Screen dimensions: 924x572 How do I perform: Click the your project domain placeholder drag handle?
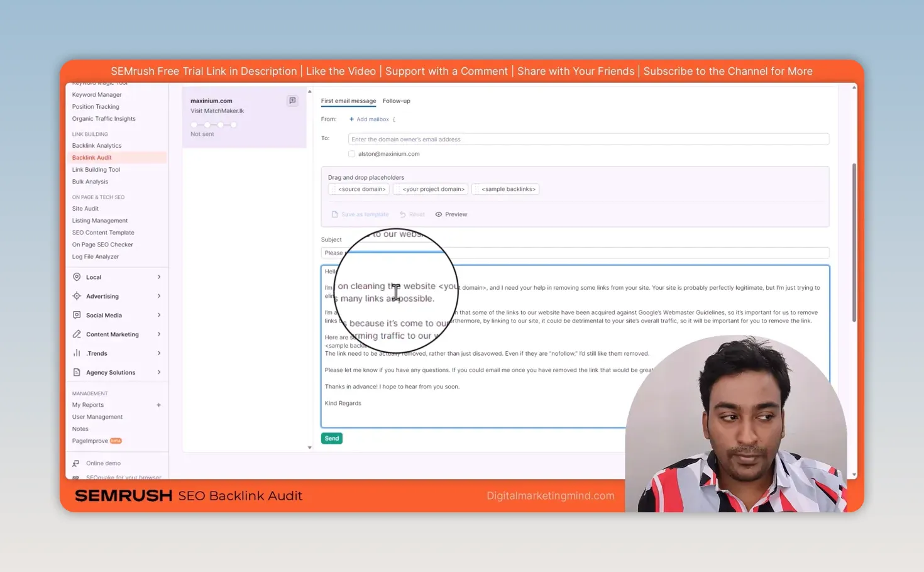[398, 189]
